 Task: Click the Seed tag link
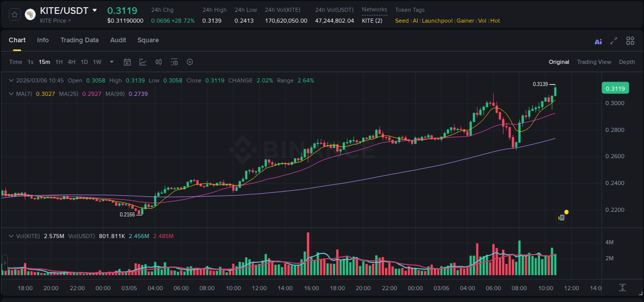(x=402, y=21)
